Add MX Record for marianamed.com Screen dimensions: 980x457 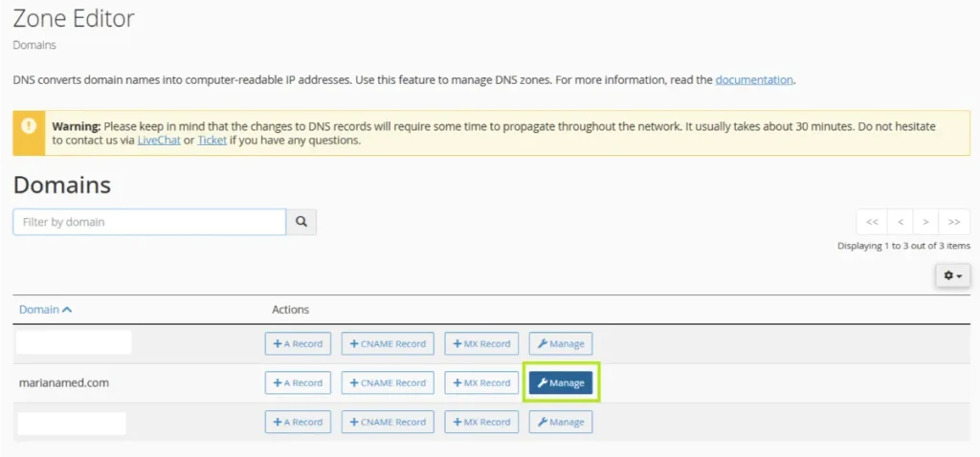click(x=481, y=383)
